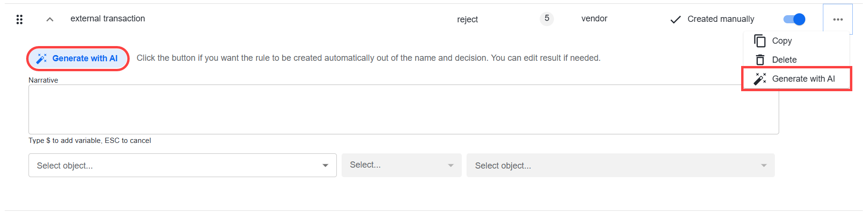
Task: Select Generate with AI menu entry
Action: point(796,79)
